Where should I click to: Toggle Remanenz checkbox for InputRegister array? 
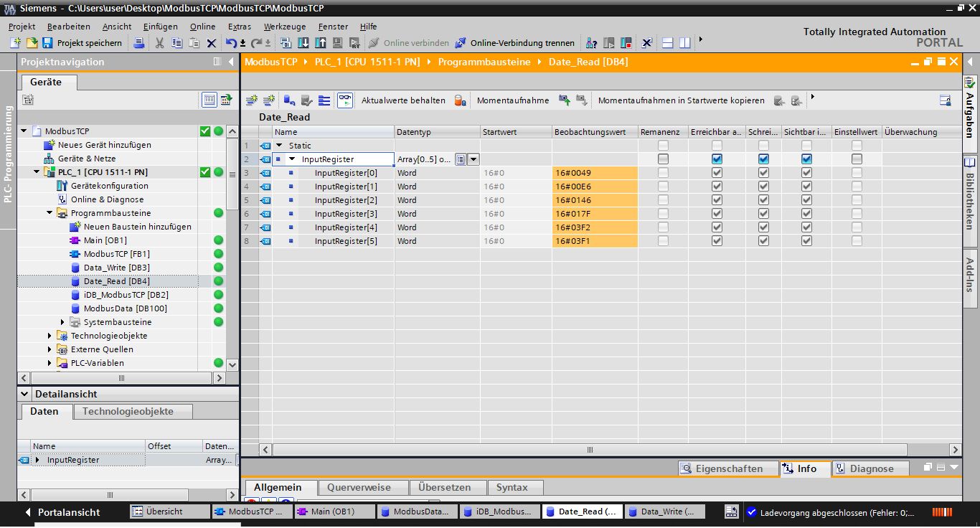pos(663,159)
